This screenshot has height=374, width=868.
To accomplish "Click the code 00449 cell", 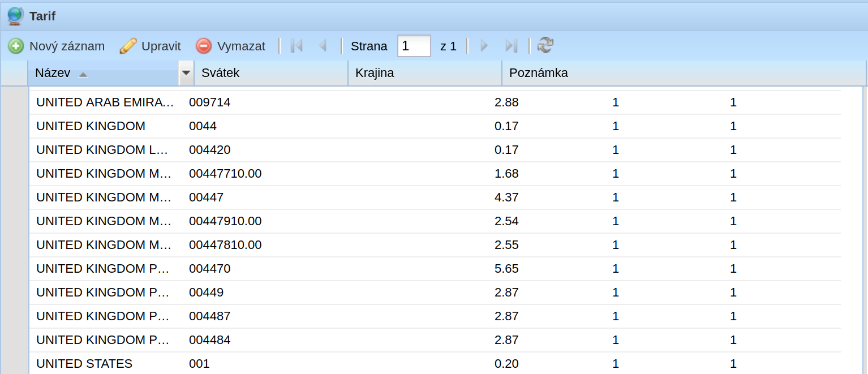I will point(207,293).
